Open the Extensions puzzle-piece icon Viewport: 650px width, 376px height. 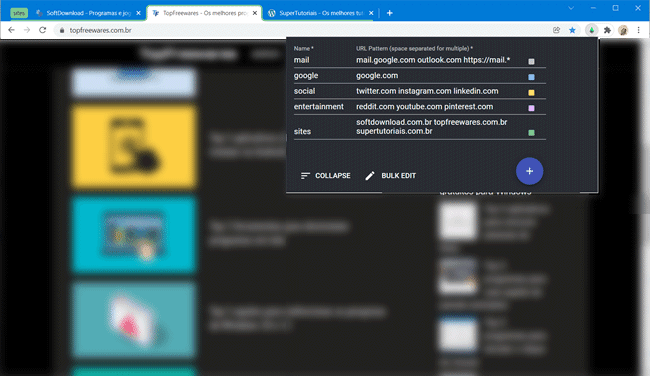coord(607,30)
